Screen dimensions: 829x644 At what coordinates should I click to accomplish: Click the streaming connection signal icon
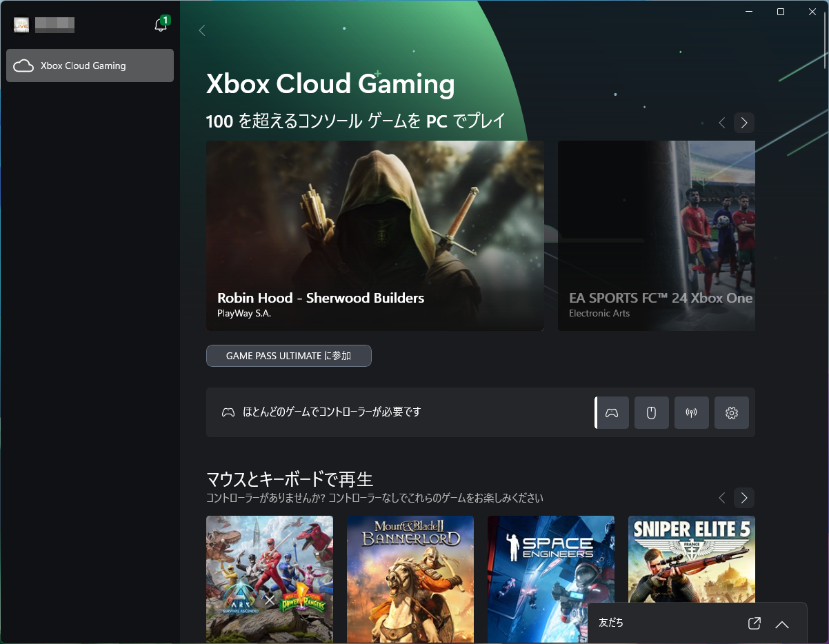(691, 412)
